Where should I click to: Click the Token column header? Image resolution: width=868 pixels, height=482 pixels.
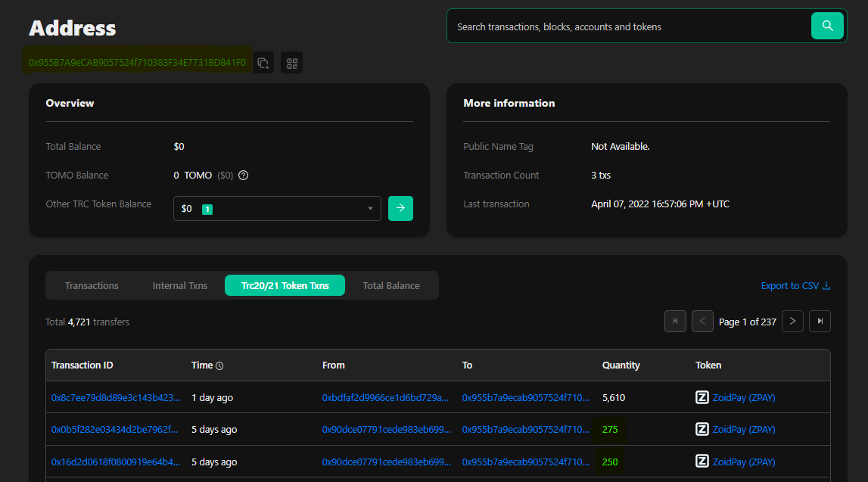708,365
